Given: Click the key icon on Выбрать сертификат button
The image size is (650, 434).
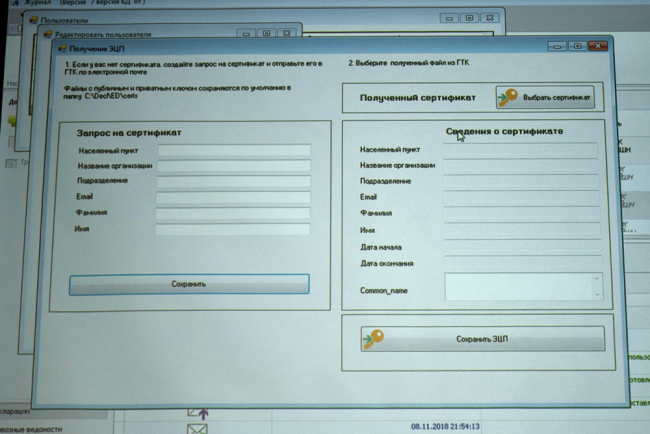Looking at the screenshot, I should (509, 98).
